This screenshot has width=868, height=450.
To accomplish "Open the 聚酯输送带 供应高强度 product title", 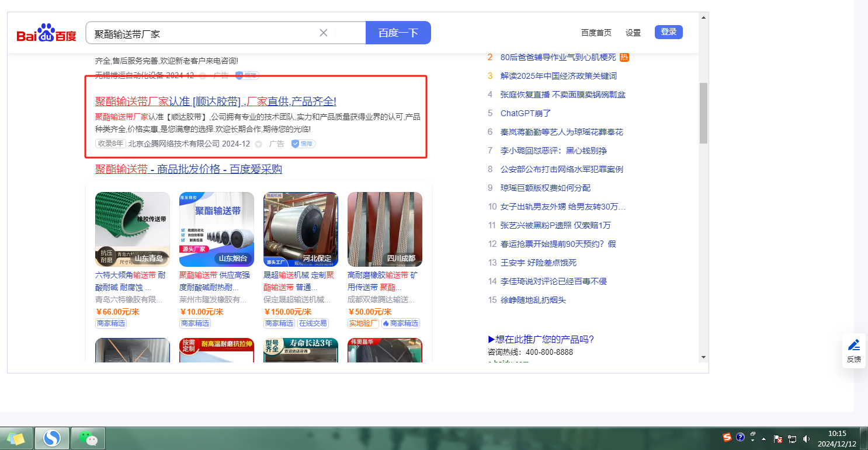I will click(x=214, y=281).
